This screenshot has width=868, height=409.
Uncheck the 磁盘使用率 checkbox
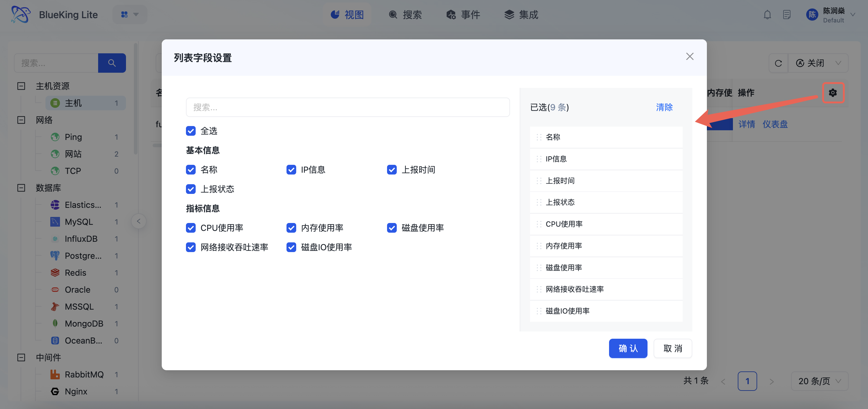(x=392, y=228)
